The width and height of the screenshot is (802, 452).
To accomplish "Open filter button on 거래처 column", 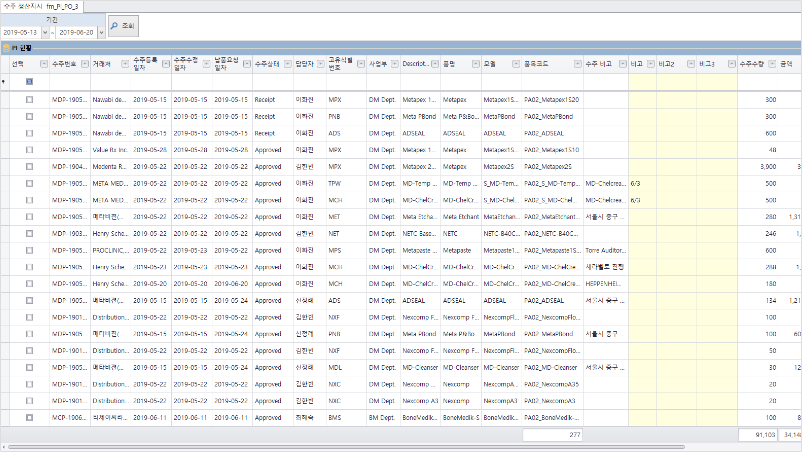I will 125,64.
